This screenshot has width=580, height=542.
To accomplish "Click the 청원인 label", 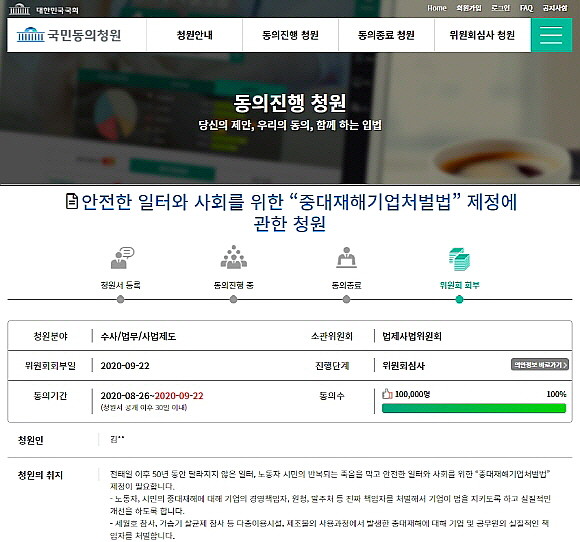I will 31,440.
